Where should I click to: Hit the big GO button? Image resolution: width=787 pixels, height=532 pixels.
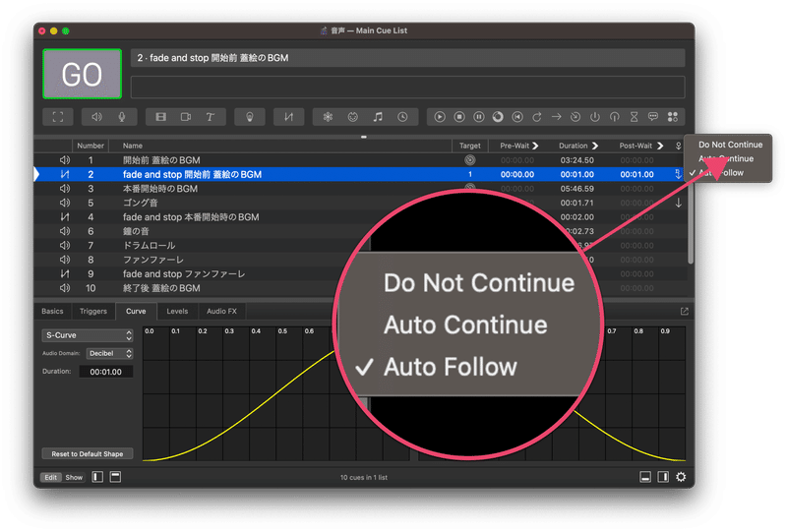coord(82,74)
